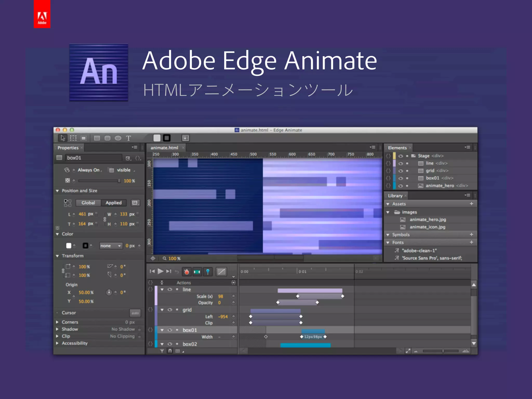
Task: Add a new font in Fonts
Action: (471, 242)
